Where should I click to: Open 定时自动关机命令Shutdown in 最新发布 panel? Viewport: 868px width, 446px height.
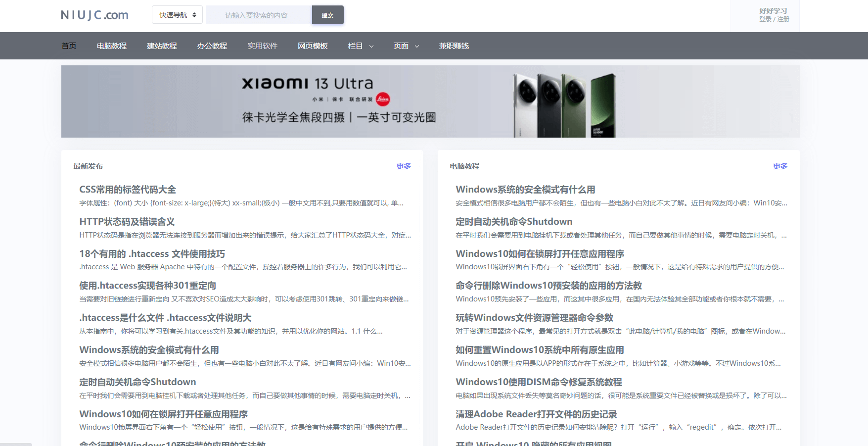point(137,382)
